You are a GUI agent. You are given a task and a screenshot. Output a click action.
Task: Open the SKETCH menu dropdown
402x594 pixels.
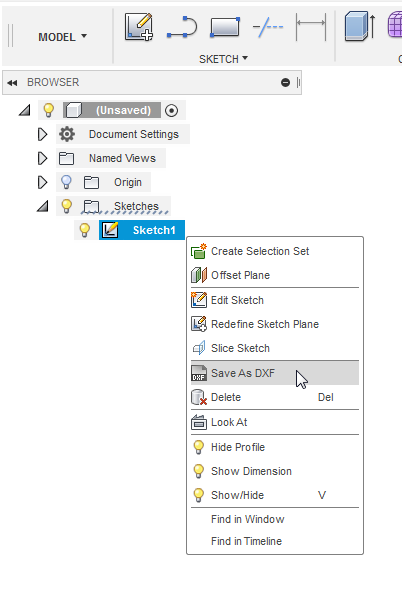point(223,59)
